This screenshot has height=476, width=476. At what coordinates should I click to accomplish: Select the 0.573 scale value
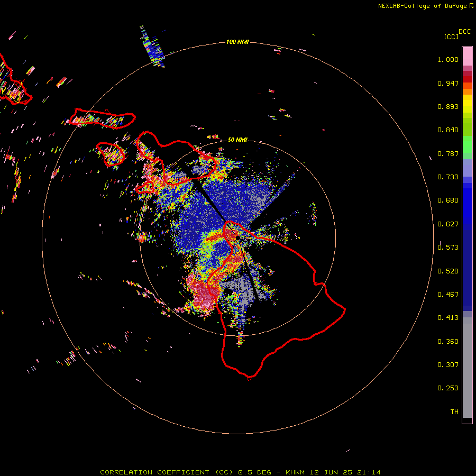pos(448,248)
